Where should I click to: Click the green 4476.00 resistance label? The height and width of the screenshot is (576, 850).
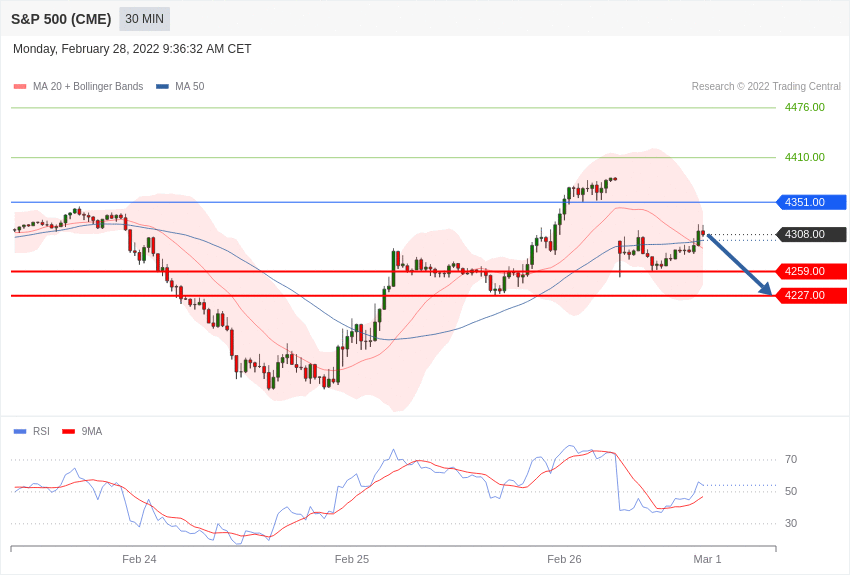(x=804, y=107)
